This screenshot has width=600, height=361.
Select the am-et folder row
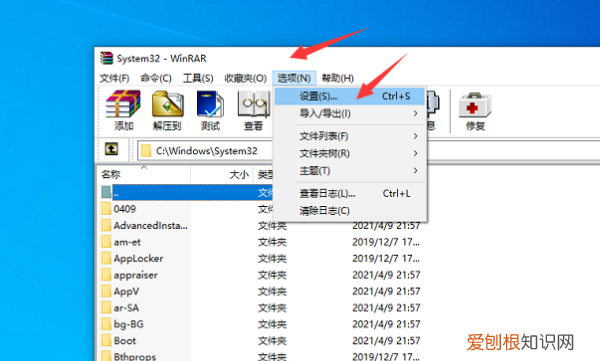tap(260, 242)
